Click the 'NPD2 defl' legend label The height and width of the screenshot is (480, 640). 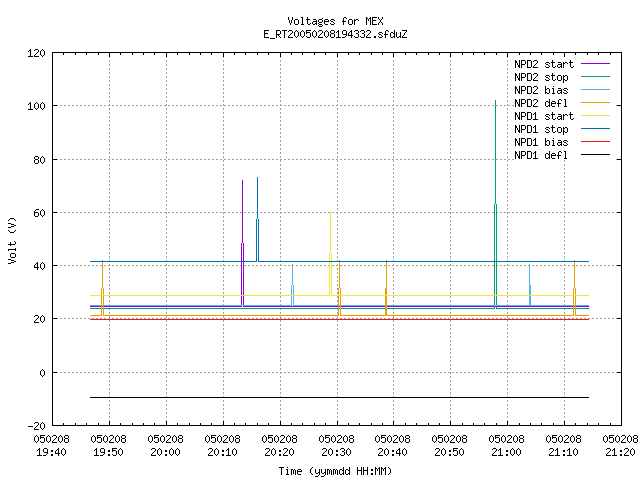tap(541, 103)
